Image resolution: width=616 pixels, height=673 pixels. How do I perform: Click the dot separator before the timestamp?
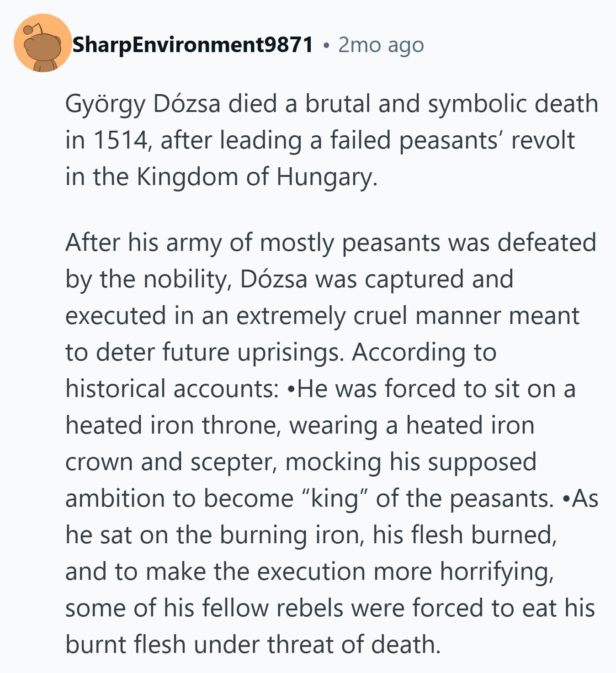326,45
